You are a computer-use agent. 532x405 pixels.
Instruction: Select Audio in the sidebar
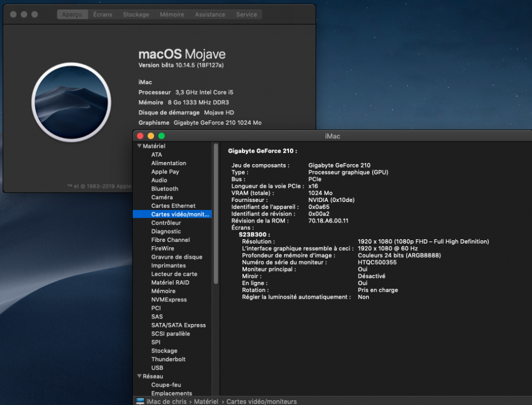coord(159,180)
